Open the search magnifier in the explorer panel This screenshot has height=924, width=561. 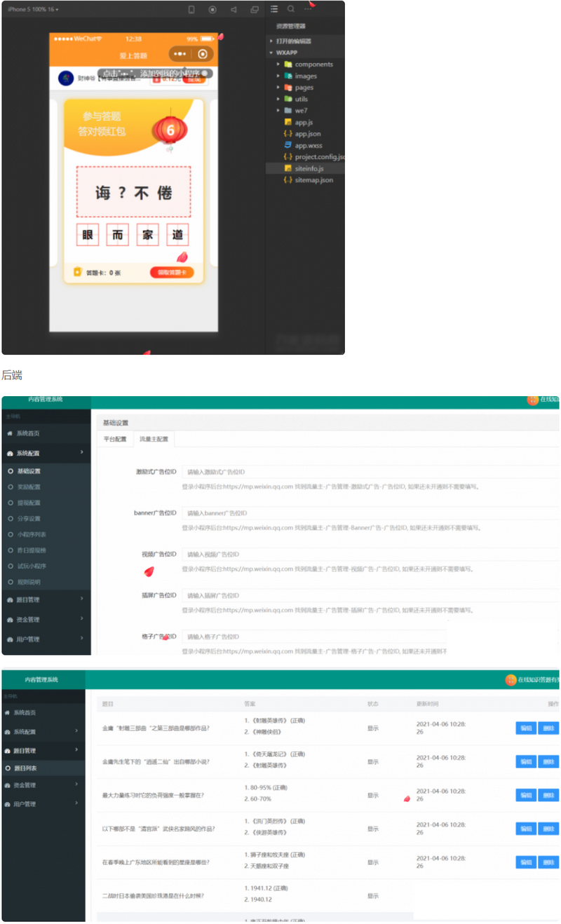pyautogui.click(x=291, y=9)
